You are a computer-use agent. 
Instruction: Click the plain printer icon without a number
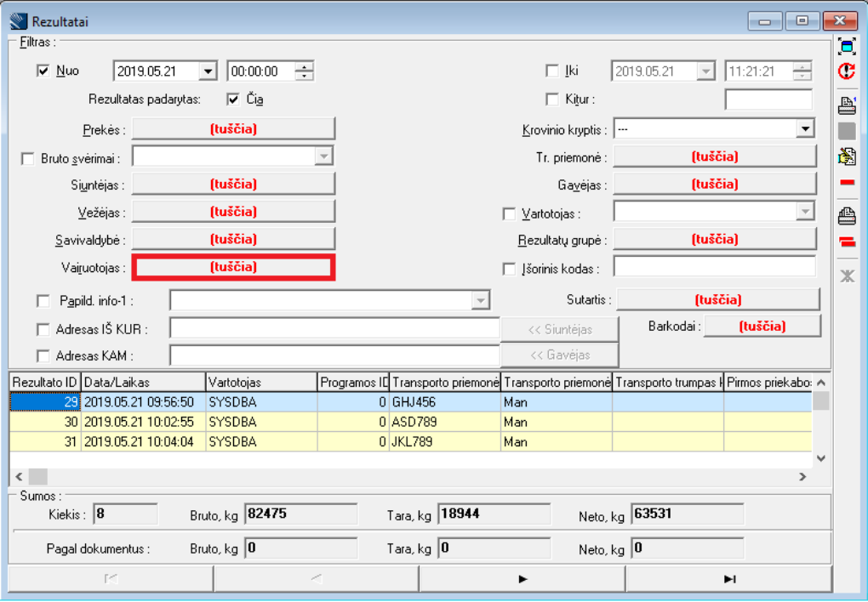(847, 214)
